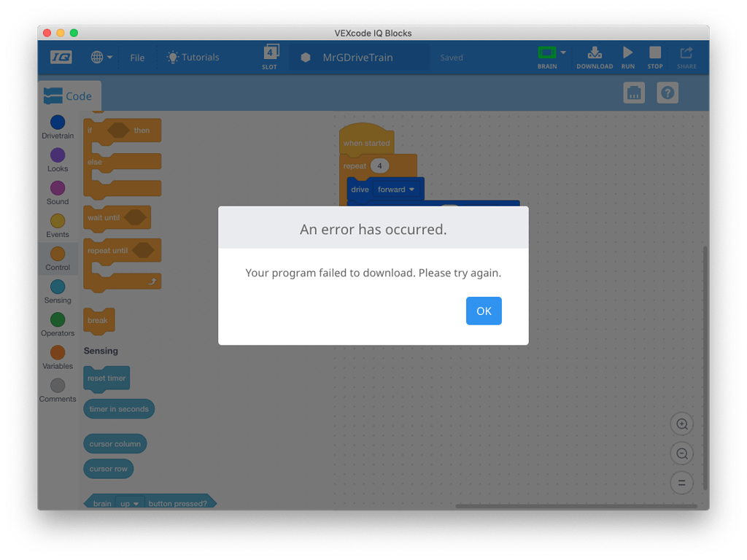Select the Sensing category in block palette
747x560 pixels.
pyautogui.click(x=57, y=289)
